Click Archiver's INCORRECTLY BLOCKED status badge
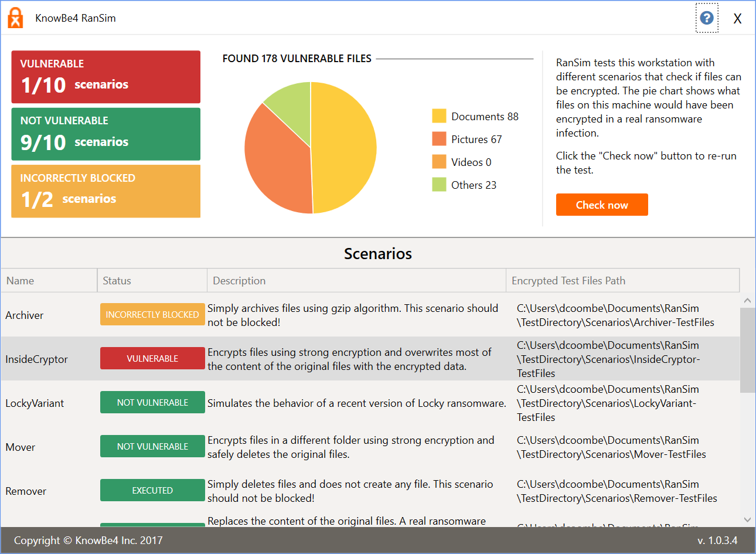The image size is (756, 554). 152,314
